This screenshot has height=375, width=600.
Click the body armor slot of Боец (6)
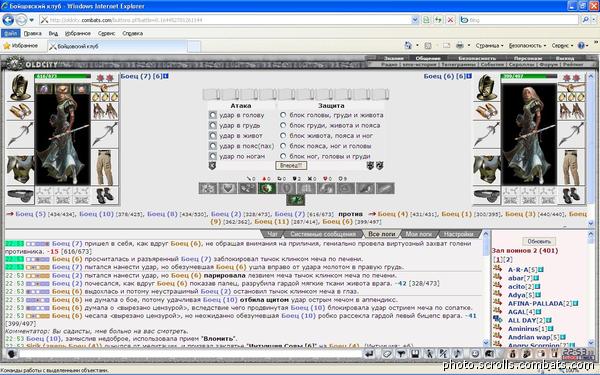pos(487,168)
